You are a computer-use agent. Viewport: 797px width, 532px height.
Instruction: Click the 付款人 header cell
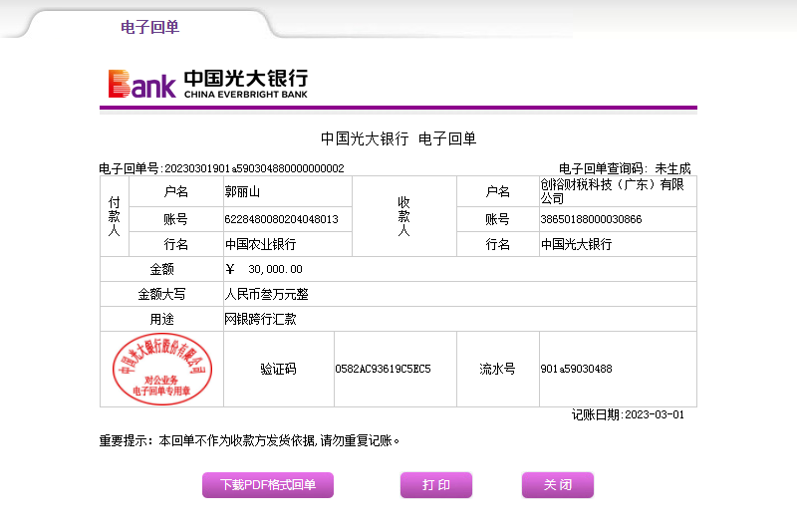click(115, 216)
